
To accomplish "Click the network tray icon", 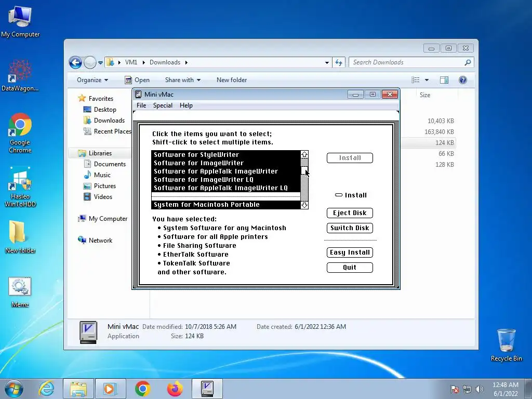I will [467, 389].
